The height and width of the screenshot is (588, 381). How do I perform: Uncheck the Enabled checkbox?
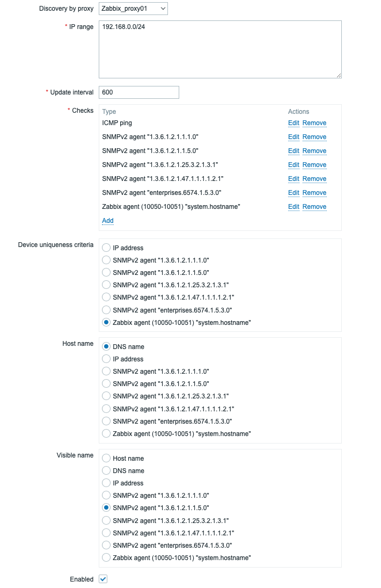(102, 579)
